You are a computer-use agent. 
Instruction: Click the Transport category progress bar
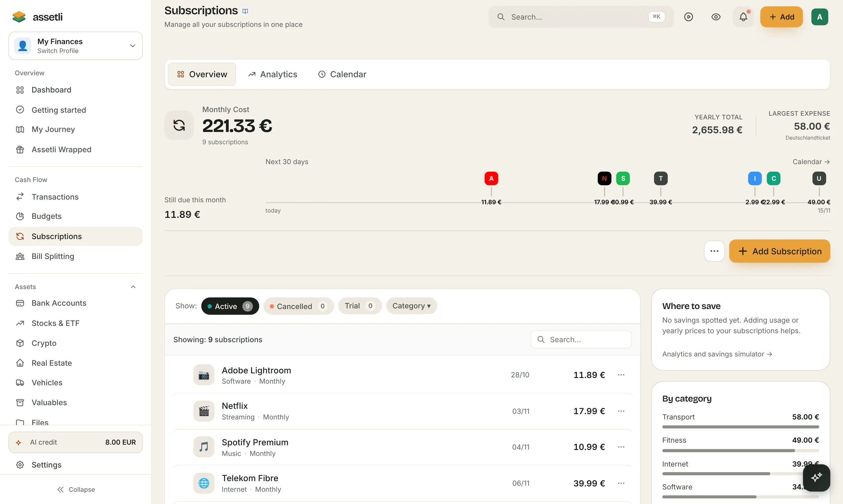click(x=740, y=427)
